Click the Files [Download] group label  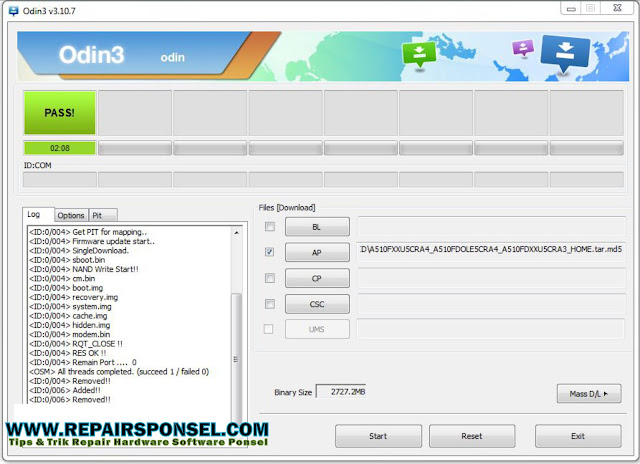pyautogui.click(x=287, y=208)
